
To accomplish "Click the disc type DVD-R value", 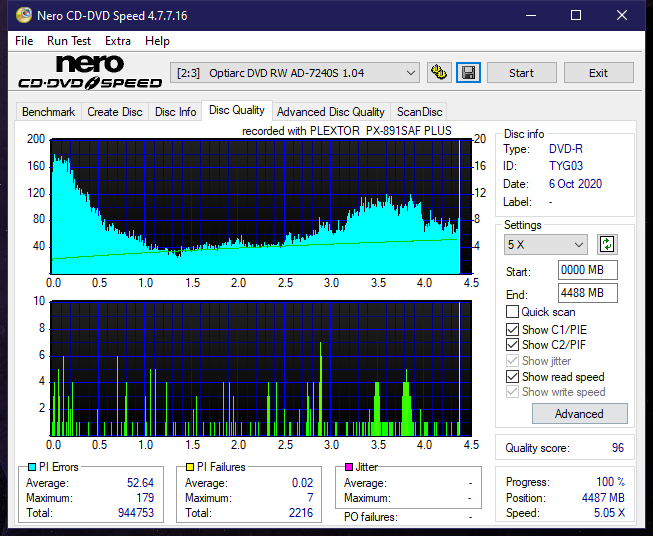I will [566, 149].
